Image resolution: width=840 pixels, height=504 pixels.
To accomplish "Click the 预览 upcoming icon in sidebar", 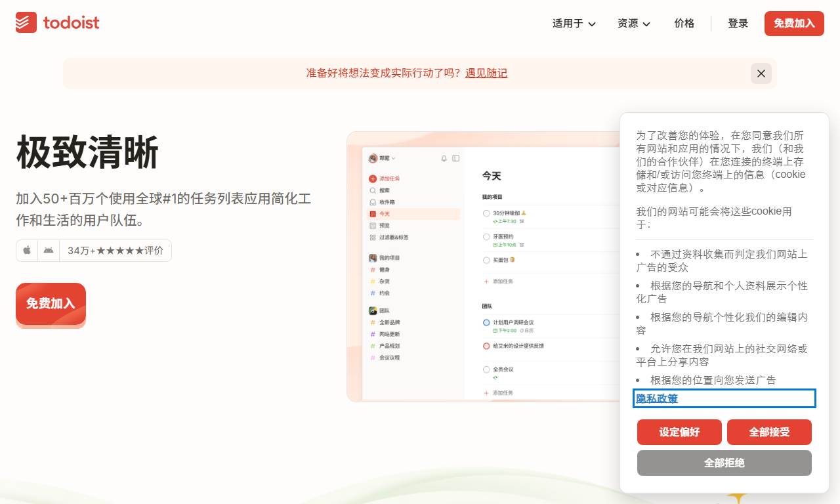I will tap(373, 226).
